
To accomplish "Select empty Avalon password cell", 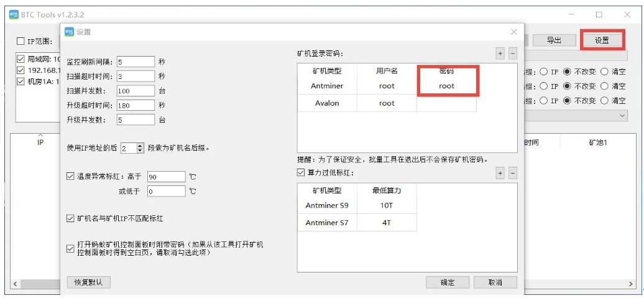I will point(446,103).
